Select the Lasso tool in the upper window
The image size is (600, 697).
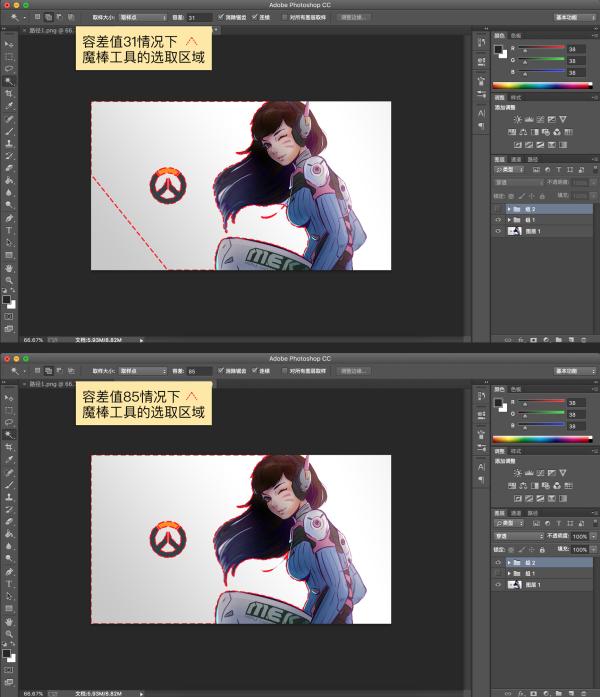[8, 69]
